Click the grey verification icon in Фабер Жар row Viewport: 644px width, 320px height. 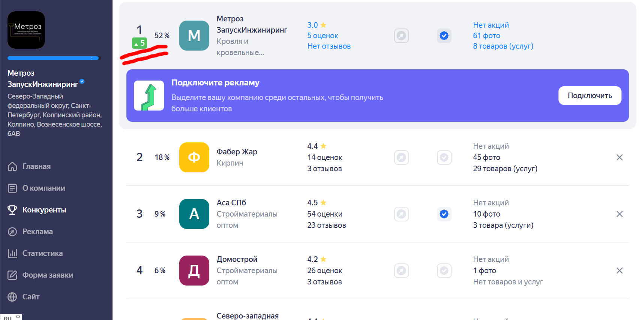click(444, 157)
